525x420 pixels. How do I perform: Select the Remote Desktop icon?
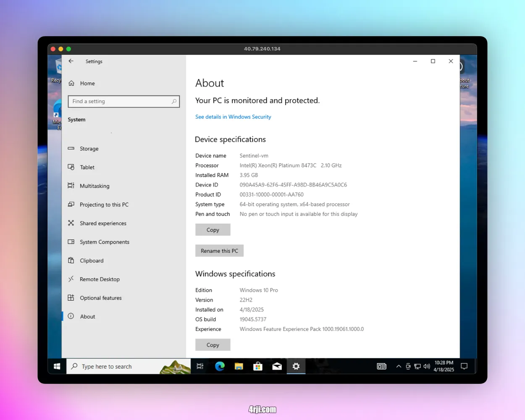71,279
